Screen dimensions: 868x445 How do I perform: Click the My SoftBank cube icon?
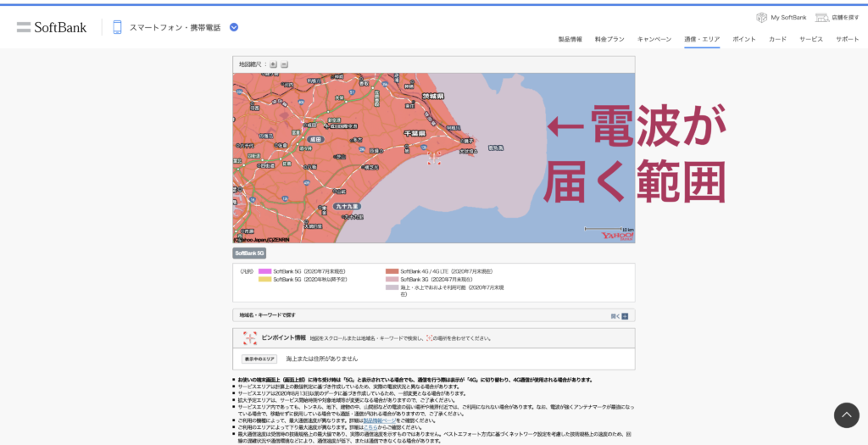tap(762, 18)
